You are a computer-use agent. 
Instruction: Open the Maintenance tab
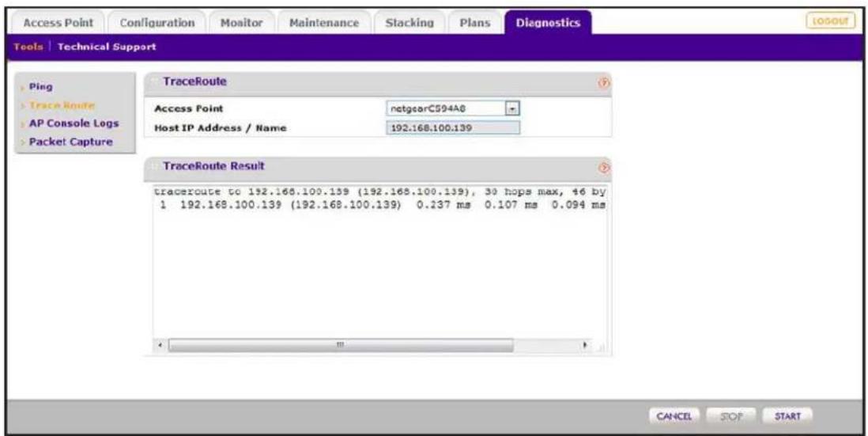click(x=324, y=23)
